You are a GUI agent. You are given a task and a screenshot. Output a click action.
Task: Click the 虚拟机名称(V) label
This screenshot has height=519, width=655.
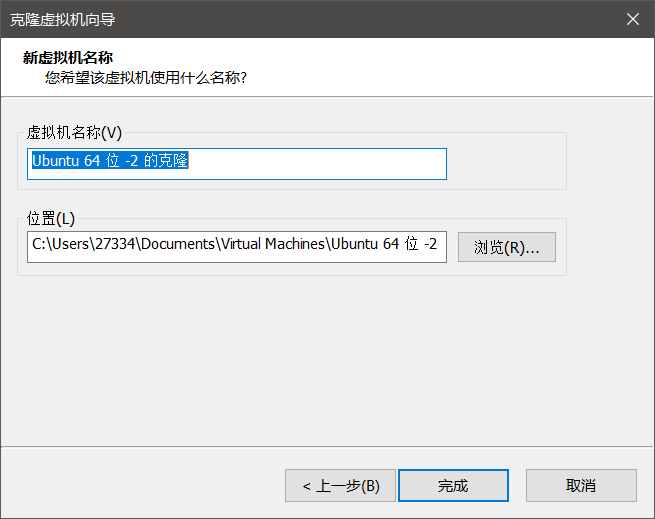pos(74,132)
